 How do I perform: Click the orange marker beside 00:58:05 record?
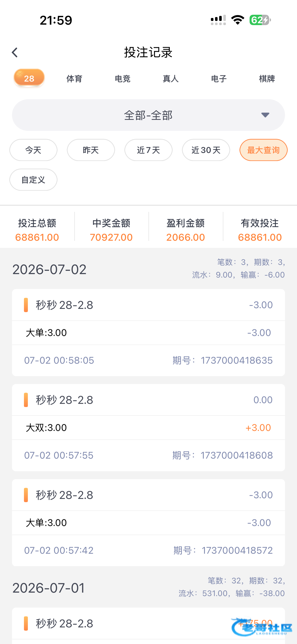(26, 305)
